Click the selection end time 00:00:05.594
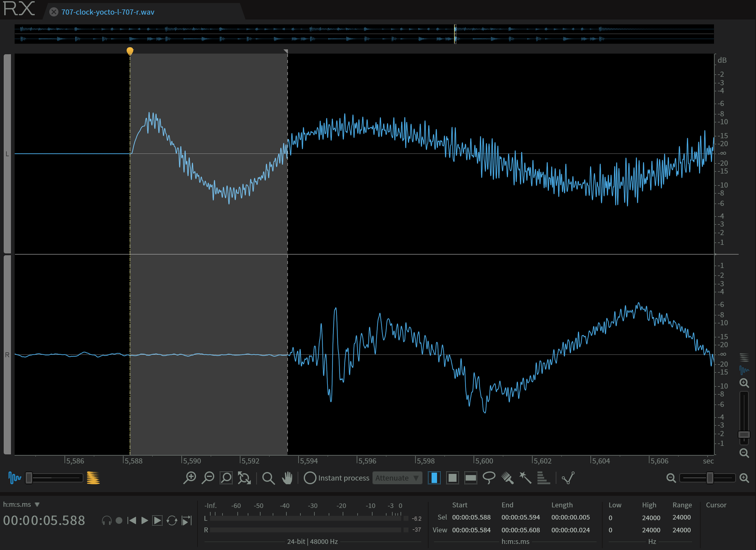Screen dimensions: 756x550 click(x=521, y=517)
